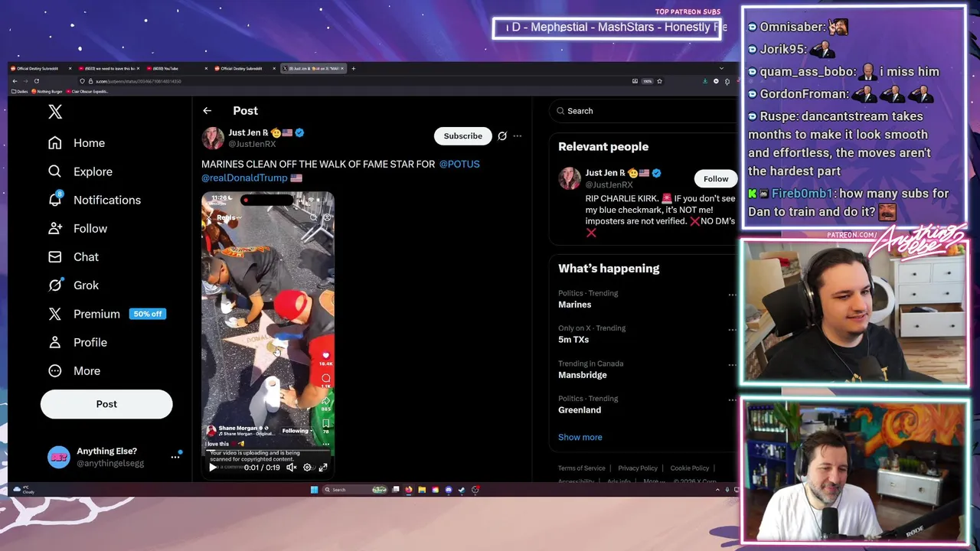
Task: Follow Just Jen in Relevant people
Action: click(716, 179)
